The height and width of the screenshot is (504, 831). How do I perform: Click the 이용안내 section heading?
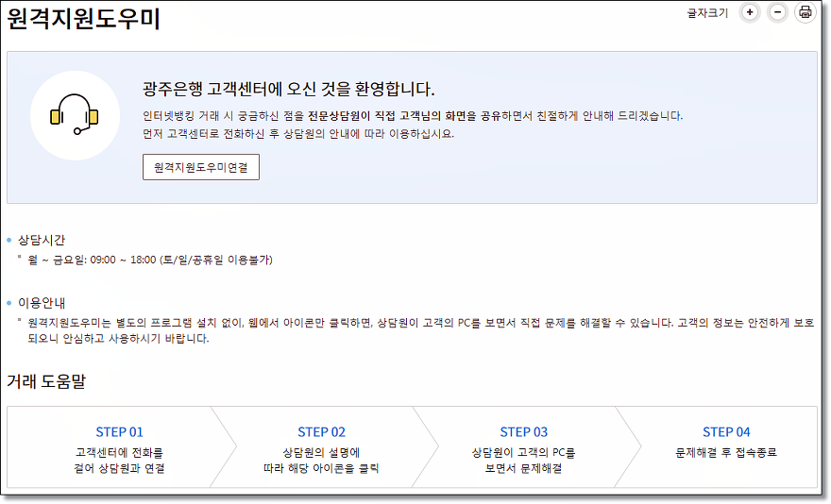pyautogui.click(x=42, y=303)
